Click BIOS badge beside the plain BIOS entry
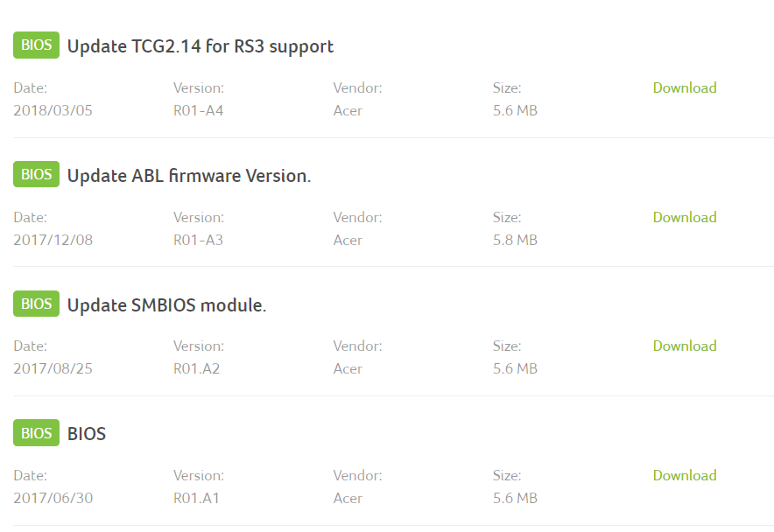Screen dimensions: 774x532 pos(36,433)
